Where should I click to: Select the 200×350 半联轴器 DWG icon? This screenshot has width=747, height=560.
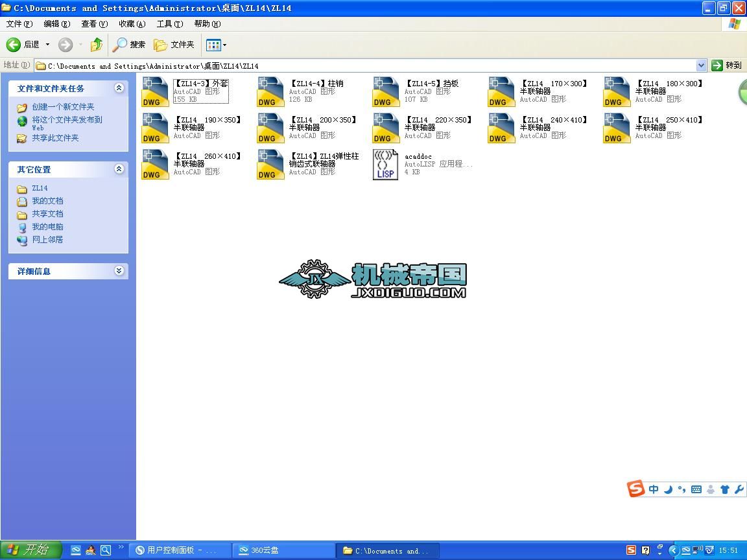pos(270,128)
